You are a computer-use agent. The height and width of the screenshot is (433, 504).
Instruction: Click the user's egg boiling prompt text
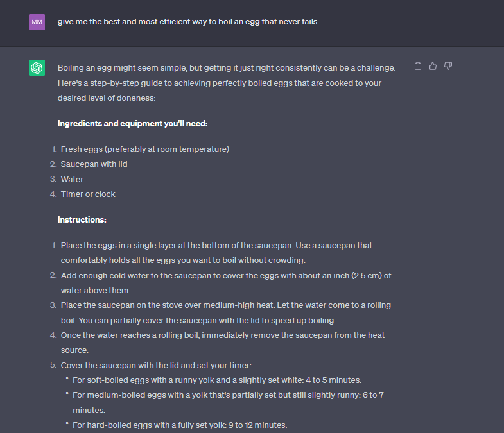[187, 22]
